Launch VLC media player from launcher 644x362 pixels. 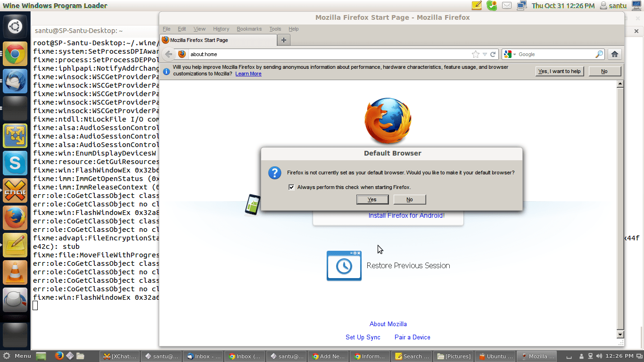coord(15,273)
